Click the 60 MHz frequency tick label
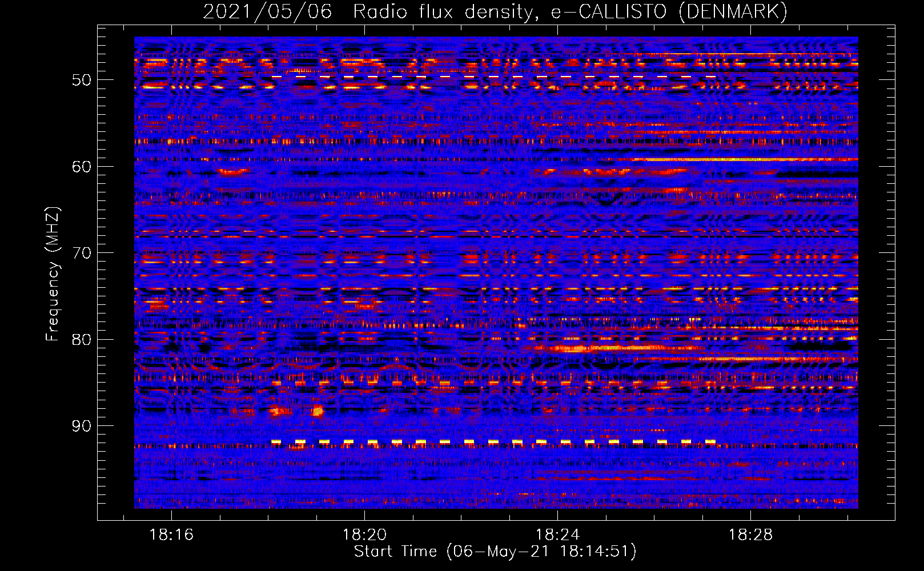Image resolution: width=924 pixels, height=571 pixels. tap(82, 167)
